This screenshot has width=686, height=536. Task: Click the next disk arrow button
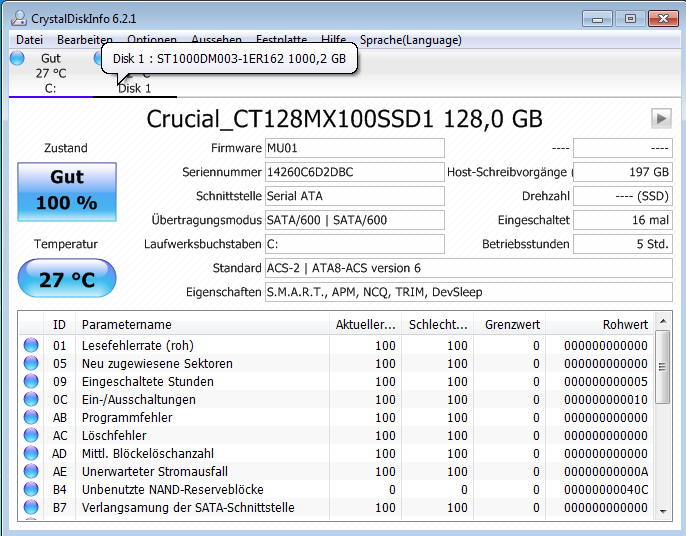[661, 118]
